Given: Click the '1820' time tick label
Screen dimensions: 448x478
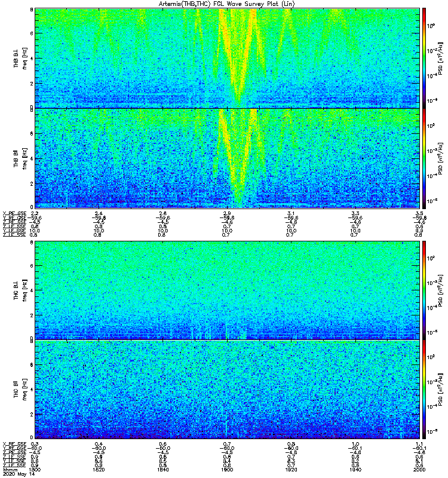Looking at the screenshot, I should coord(99,470).
